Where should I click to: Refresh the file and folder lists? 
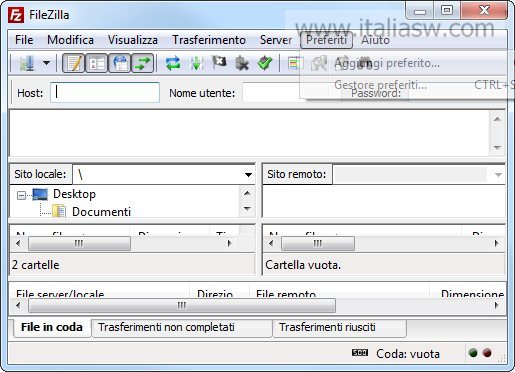click(173, 63)
